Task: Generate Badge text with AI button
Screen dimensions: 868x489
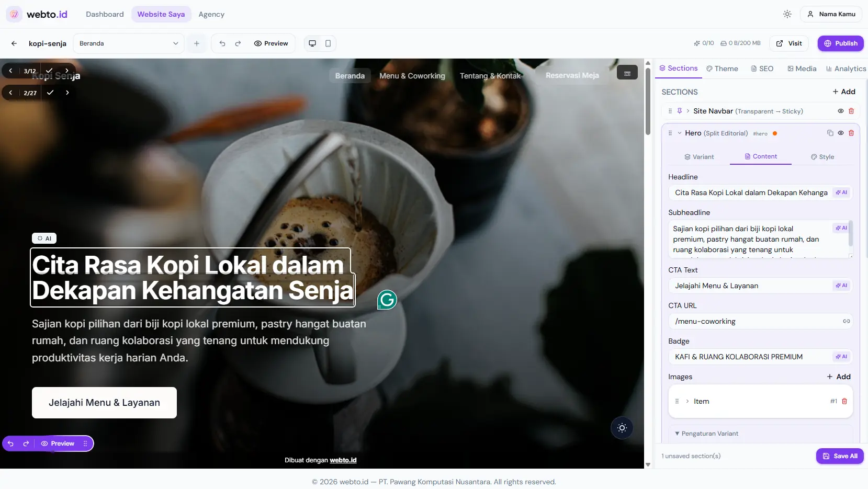Action: 841,357
